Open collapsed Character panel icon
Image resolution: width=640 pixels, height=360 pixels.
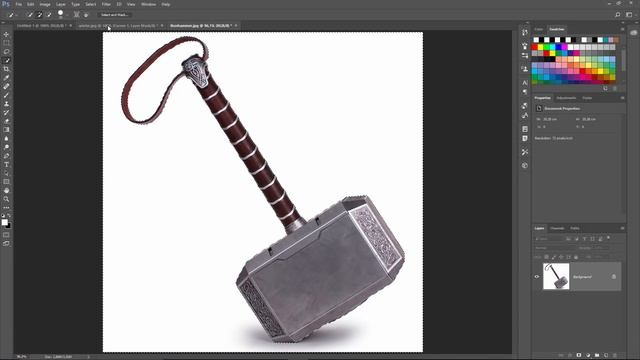click(x=525, y=83)
